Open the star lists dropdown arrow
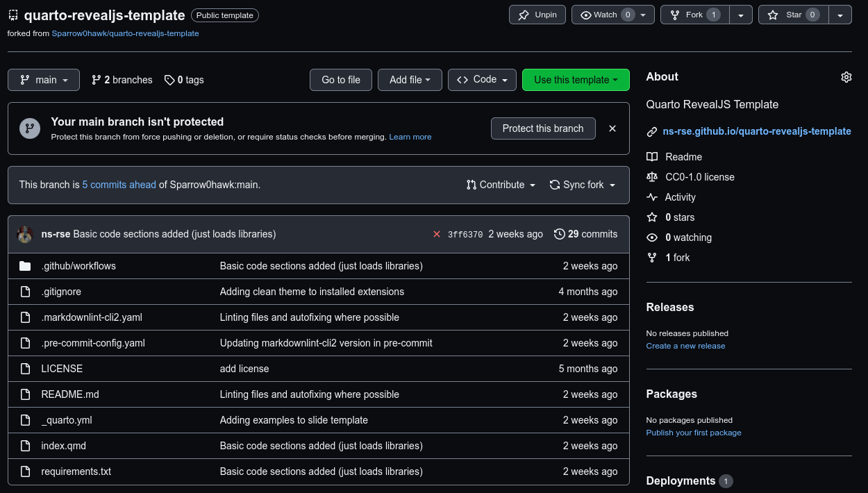The image size is (868, 493). [840, 15]
